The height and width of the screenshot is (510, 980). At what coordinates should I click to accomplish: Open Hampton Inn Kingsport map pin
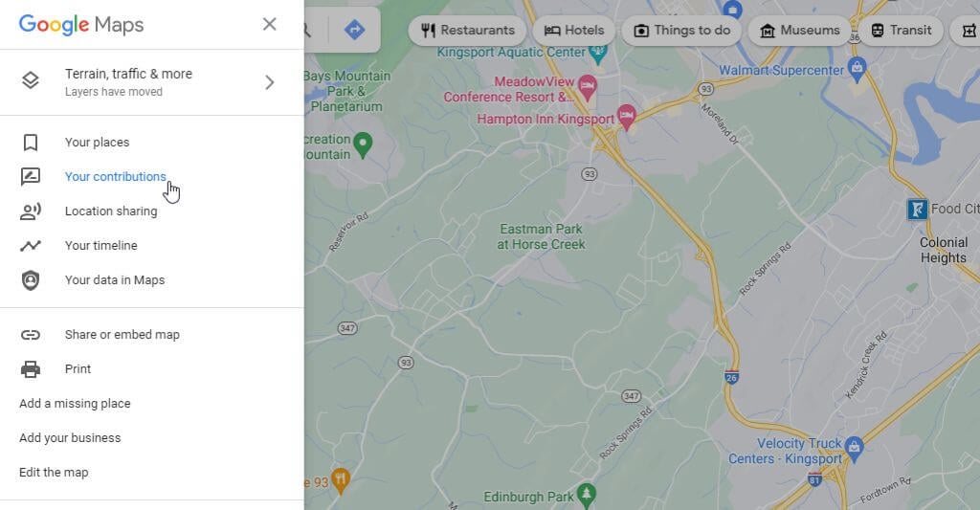tap(626, 117)
